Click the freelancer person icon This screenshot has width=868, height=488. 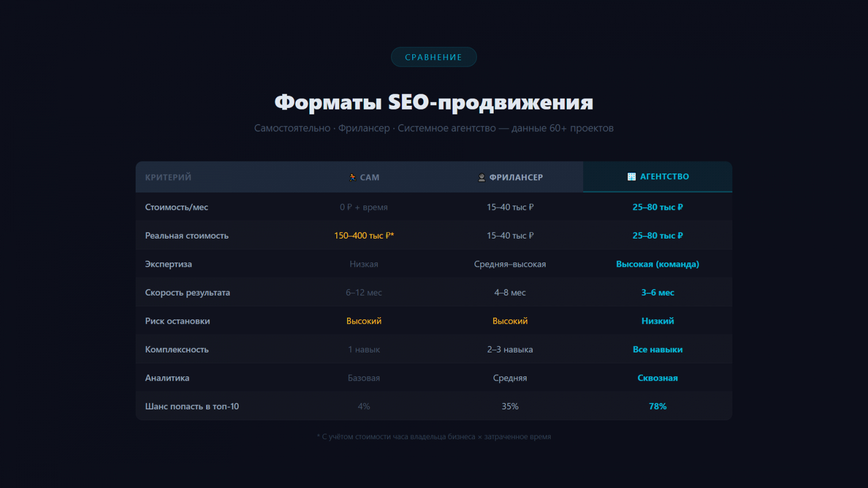coord(481,177)
